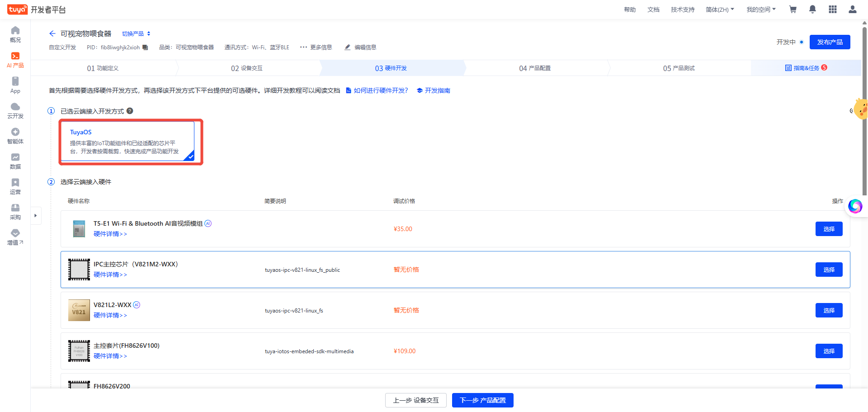Image resolution: width=868 pixels, height=412 pixels.
Task: Select the T5-E1 Wi-Fi & Bluetooth module
Action: (x=829, y=229)
